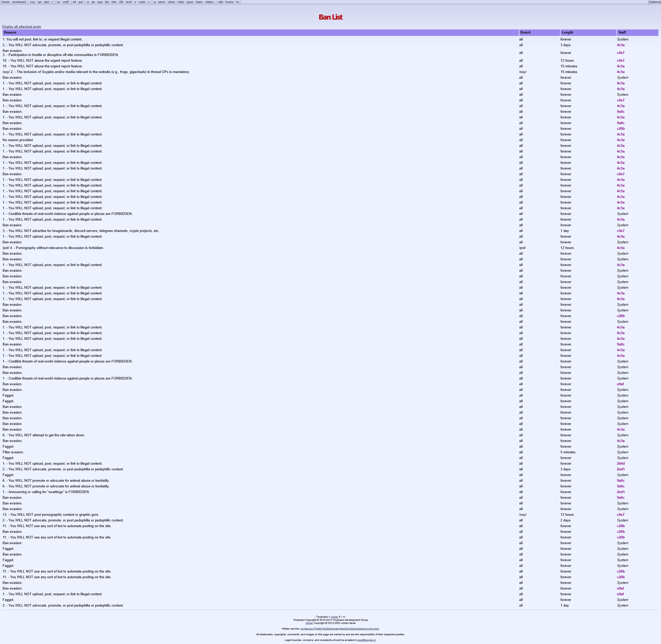Click the Board column header
This screenshot has width=661, height=644.
525,33
